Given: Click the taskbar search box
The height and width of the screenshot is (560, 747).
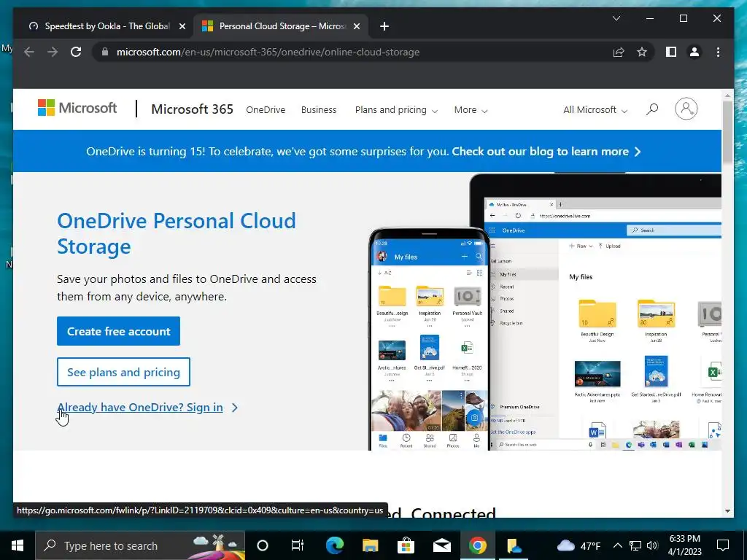Looking at the screenshot, I should [140, 545].
